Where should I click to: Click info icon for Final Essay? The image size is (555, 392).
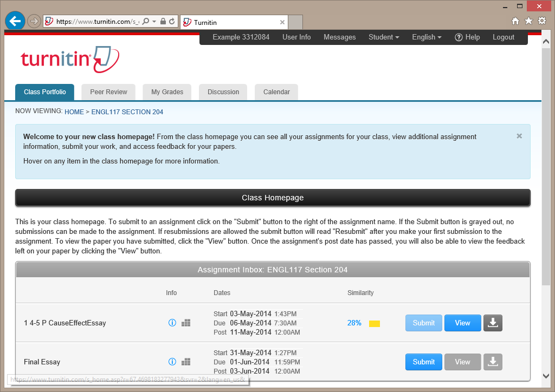tap(172, 362)
